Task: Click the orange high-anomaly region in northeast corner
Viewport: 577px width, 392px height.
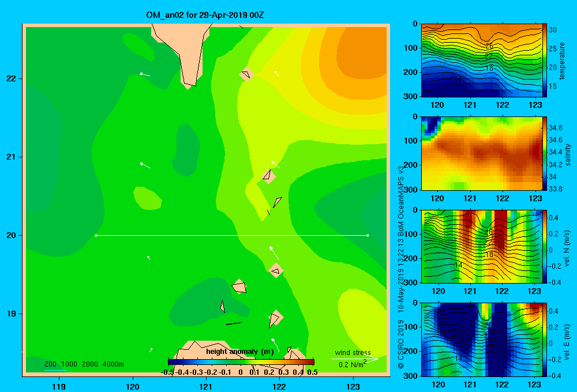Action: [x=362, y=51]
